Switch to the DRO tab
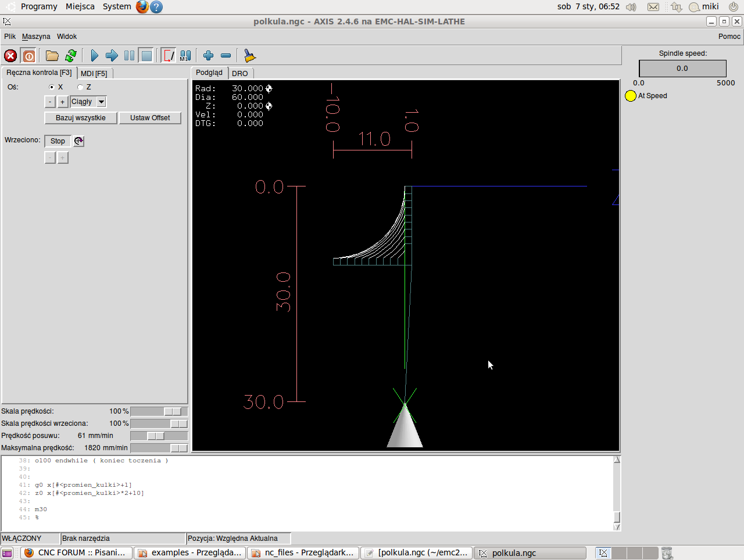Viewport: 744px width, 560px height. (240, 74)
